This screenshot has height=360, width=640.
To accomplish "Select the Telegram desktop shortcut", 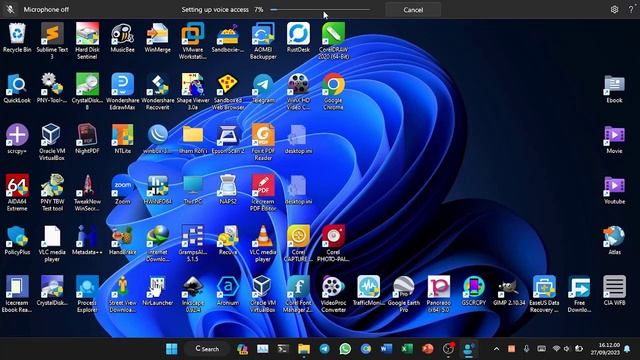I will click(263, 89).
